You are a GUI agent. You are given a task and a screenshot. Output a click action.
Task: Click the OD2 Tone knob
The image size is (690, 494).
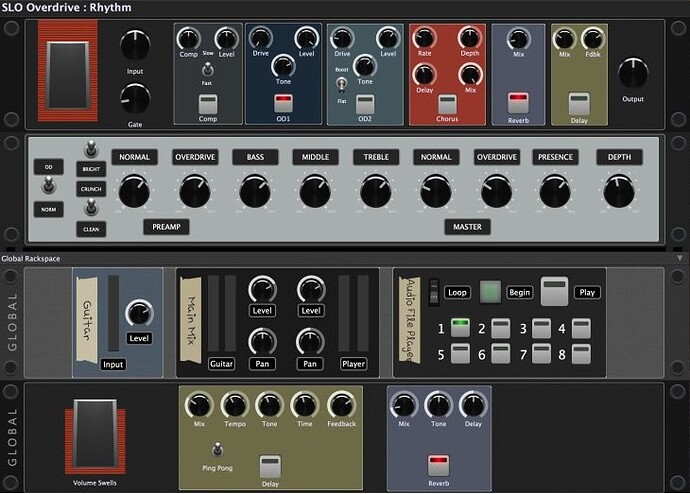click(365, 66)
